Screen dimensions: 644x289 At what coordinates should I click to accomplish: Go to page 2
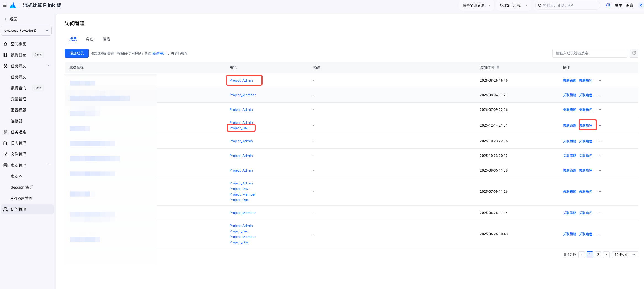coord(598,255)
